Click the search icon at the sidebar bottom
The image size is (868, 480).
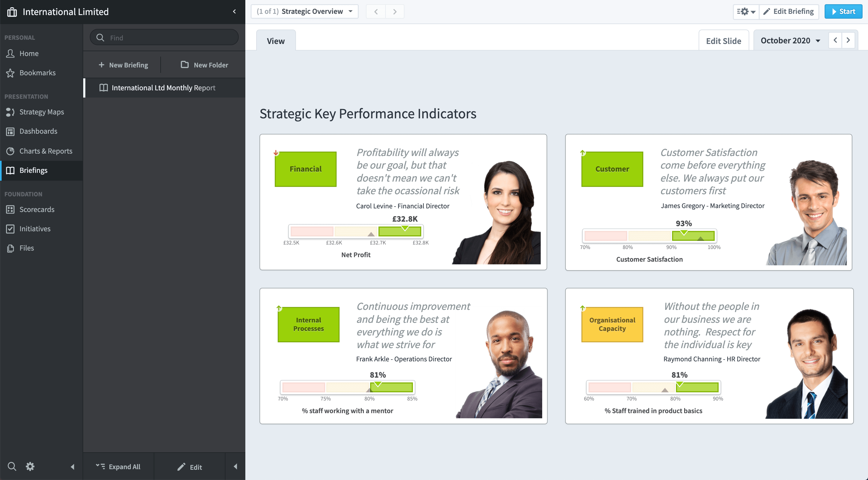(x=12, y=466)
